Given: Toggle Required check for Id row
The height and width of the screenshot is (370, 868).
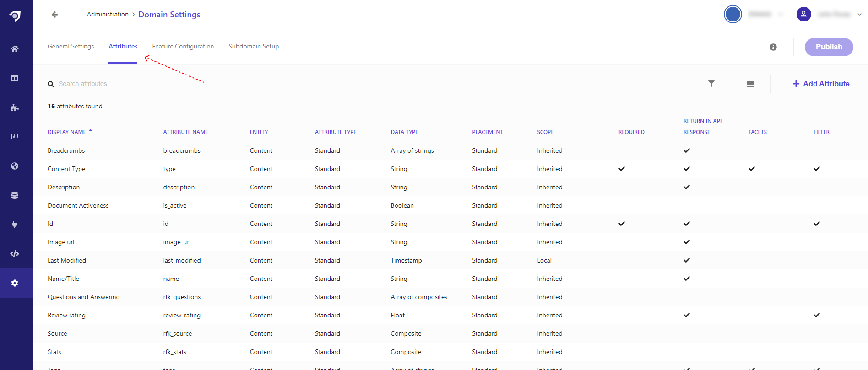Looking at the screenshot, I should tap(622, 224).
